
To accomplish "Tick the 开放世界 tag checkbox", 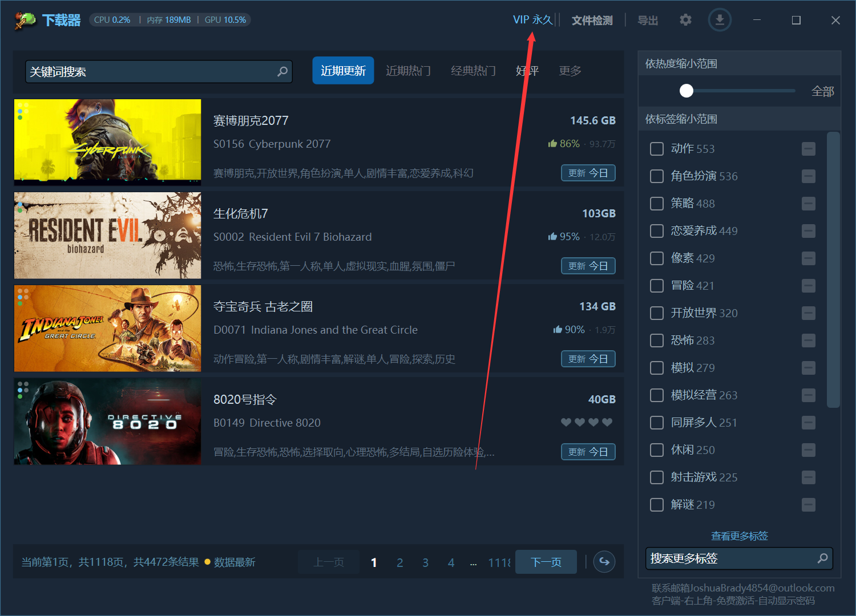I will pos(657,313).
